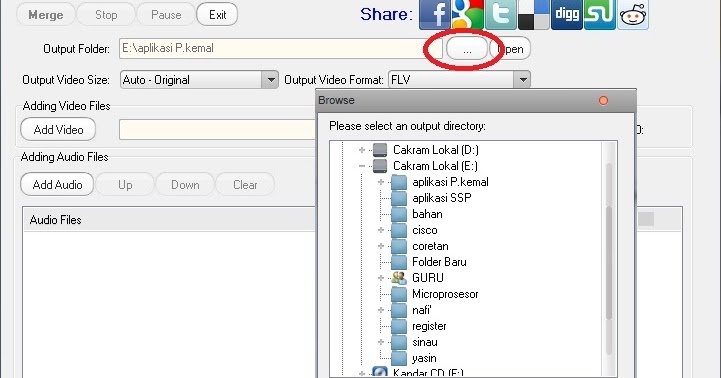The image size is (721, 378).
Task: Click the Merge button
Action: (46, 15)
